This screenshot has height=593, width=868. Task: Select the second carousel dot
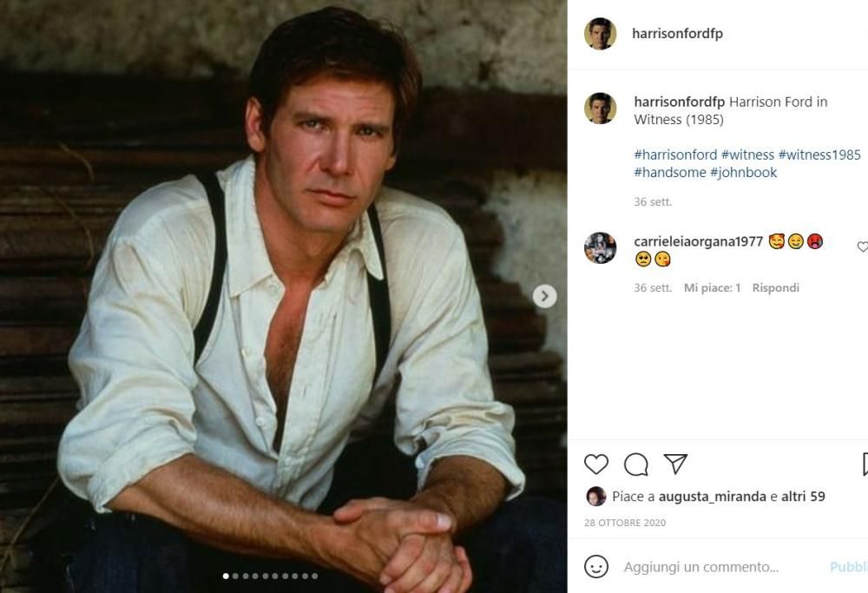[236, 575]
